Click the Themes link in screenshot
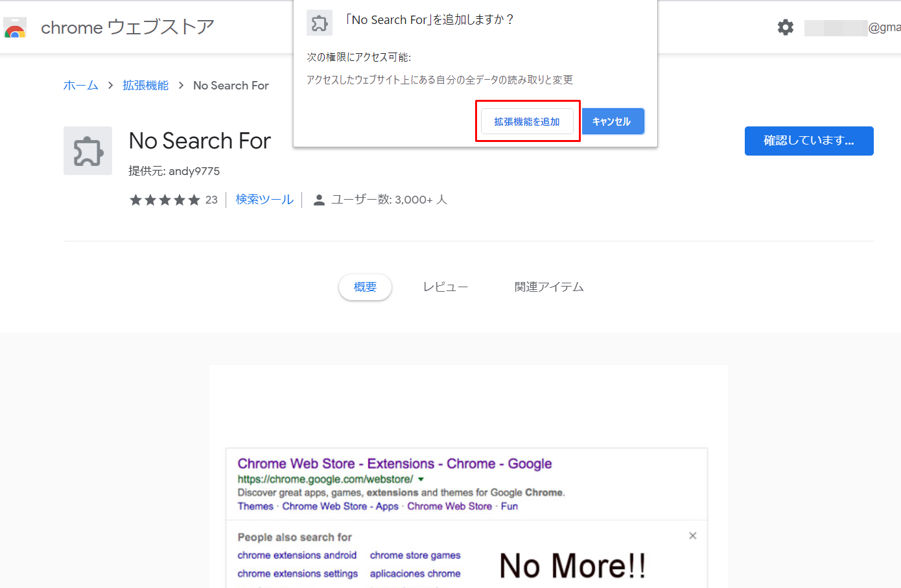Image resolution: width=901 pixels, height=588 pixels. (x=255, y=506)
